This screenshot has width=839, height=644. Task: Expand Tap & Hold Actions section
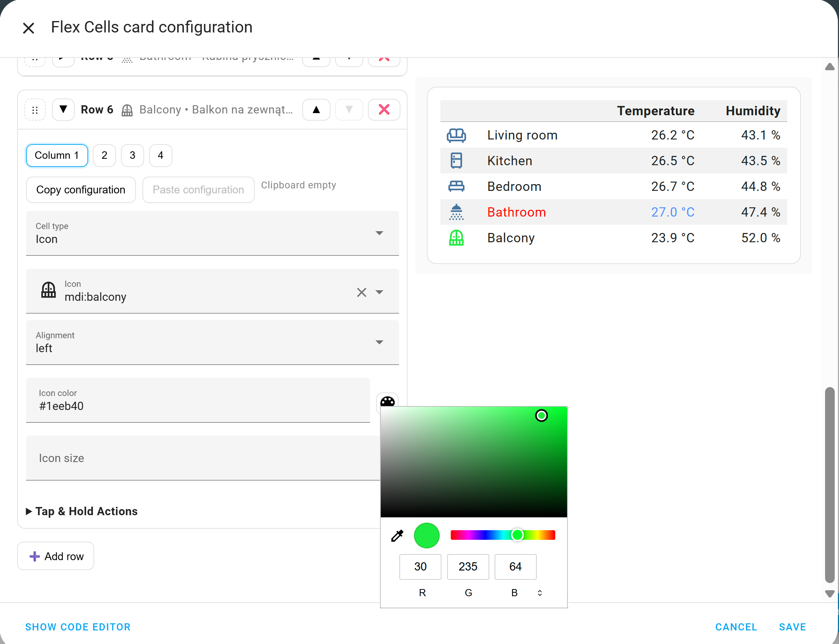click(x=82, y=511)
